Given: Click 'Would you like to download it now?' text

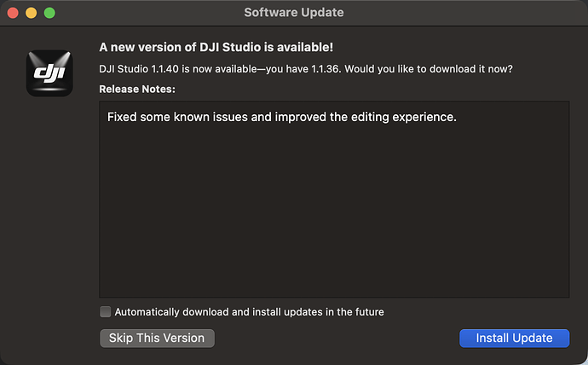Looking at the screenshot, I should pyautogui.click(x=429, y=69).
